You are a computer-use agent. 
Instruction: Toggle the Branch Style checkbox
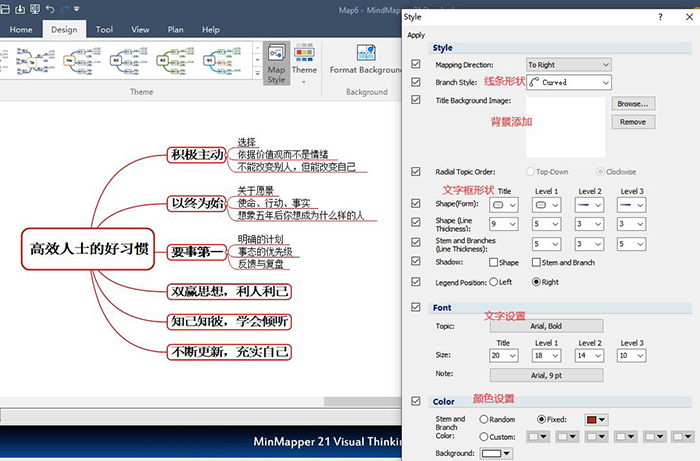[x=416, y=82]
